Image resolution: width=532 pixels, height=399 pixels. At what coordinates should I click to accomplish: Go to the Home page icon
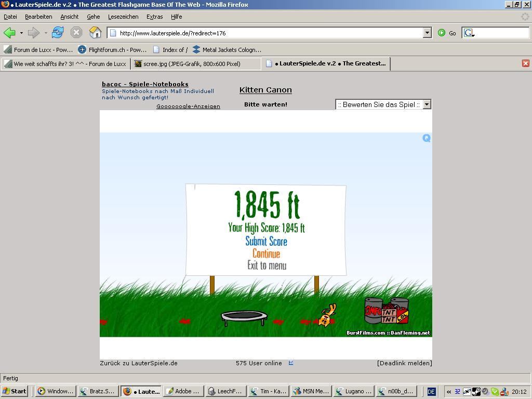tap(96, 33)
